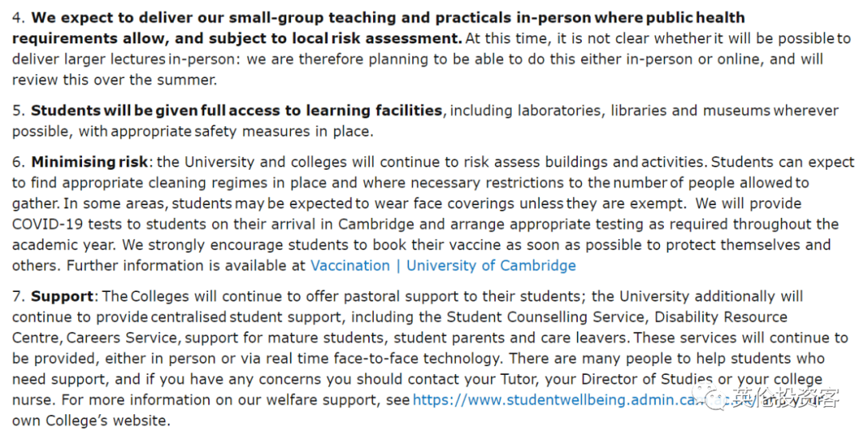Click the words 'Disability Resource'
This screenshot has height=436, width=868.
[x=721, y=318]
